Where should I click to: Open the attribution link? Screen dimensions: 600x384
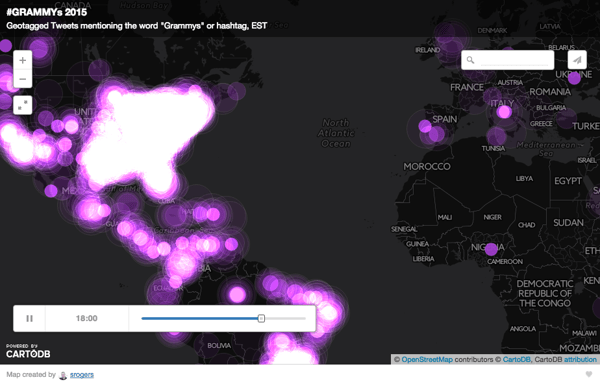580,360
